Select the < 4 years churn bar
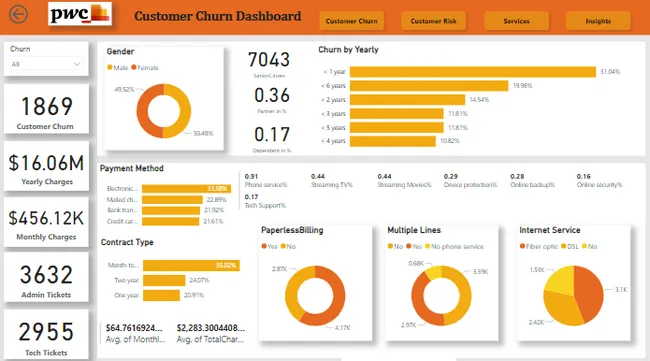The image size is (650, 361). pyautogui.click(x=393, y=141)
